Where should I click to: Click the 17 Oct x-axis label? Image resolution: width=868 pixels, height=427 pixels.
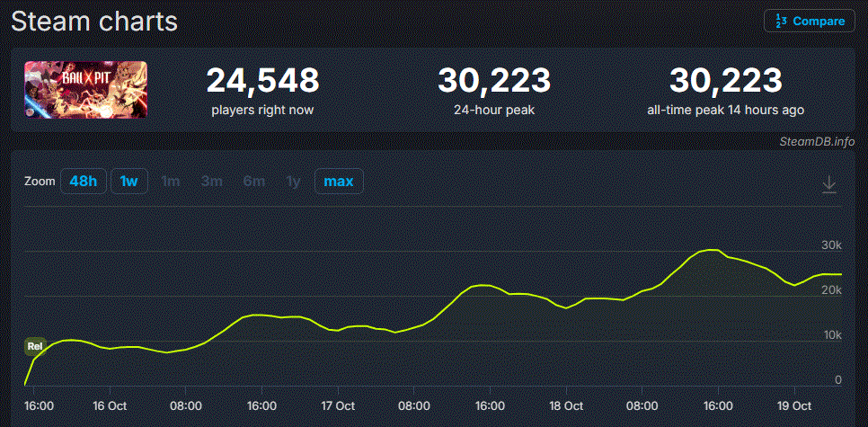(338, 405)
